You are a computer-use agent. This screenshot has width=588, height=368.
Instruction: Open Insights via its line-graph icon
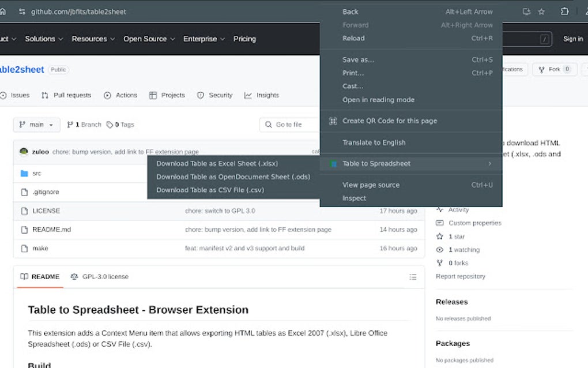coord(247,95)
